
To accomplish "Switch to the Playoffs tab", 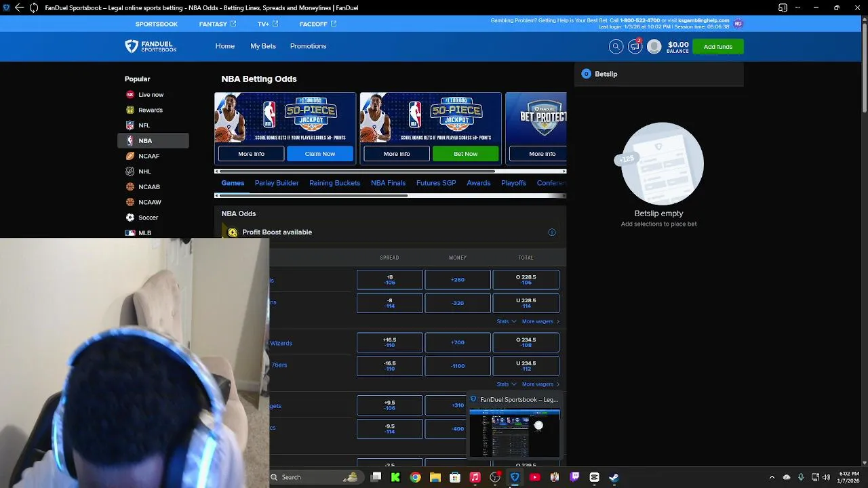I will 513,183.
